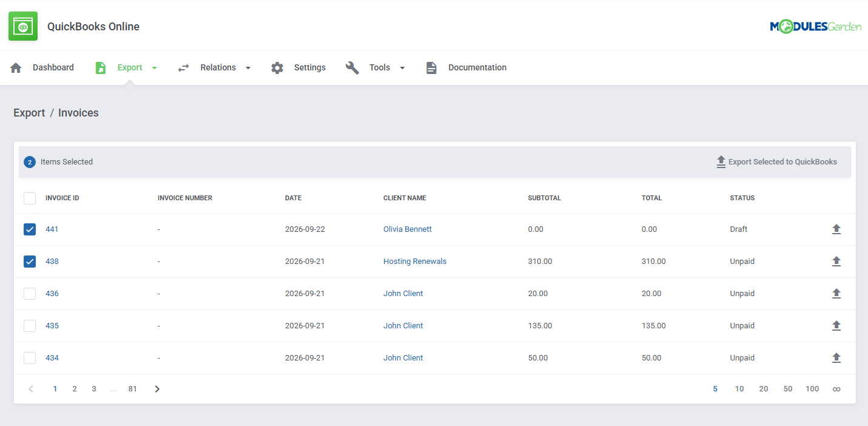Screen dimensions: 868x426
Task: Set 100 rows per page
Action: 812,389
